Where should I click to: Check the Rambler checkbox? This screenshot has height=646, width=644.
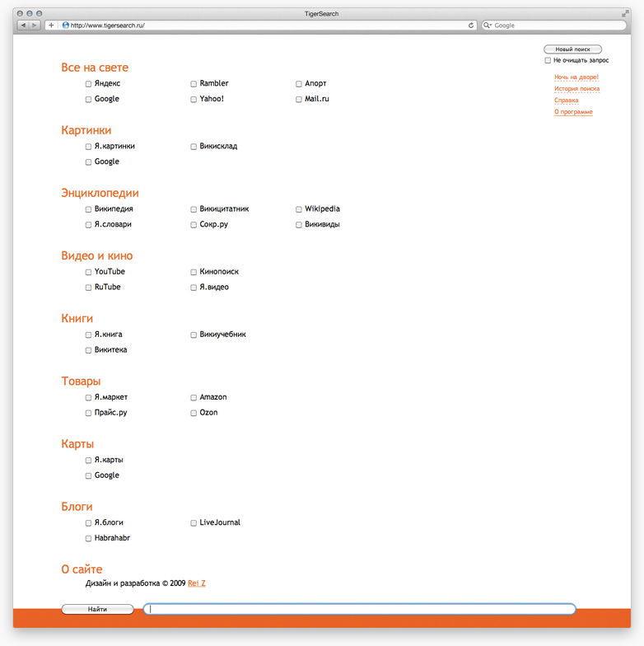click(x=194, y=84)
